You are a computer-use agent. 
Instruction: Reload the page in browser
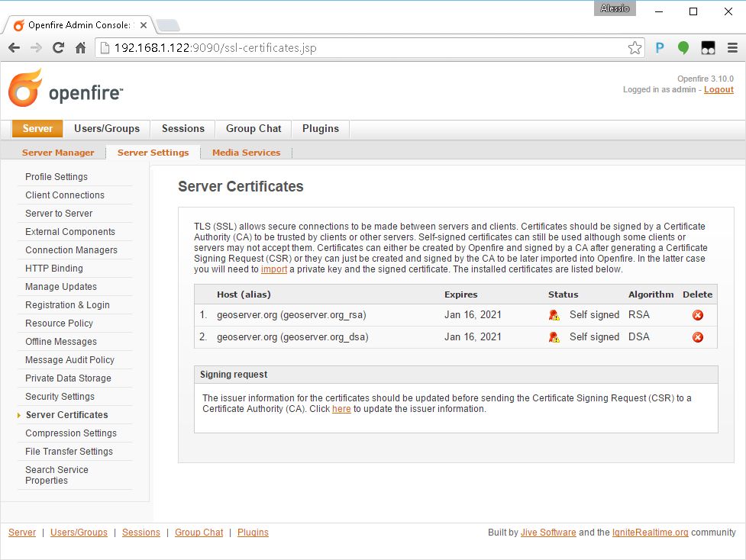point(58,48)
